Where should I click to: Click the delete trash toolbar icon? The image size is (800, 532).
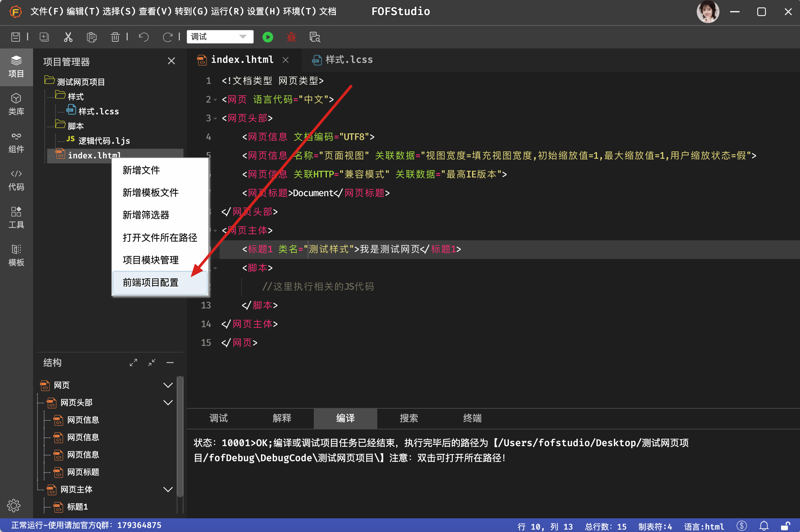click(x=115, y=37)
